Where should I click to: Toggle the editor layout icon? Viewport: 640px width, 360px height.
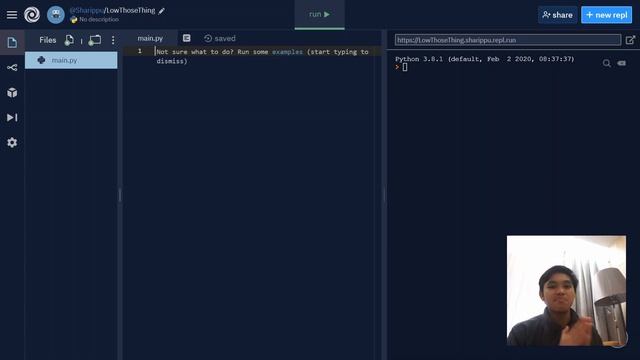[x=187, y=38]
